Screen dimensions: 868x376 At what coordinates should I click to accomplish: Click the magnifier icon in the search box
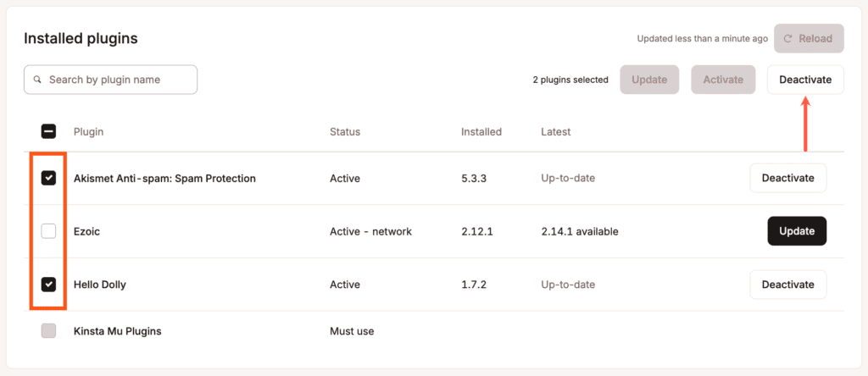(x=37, y=80)
